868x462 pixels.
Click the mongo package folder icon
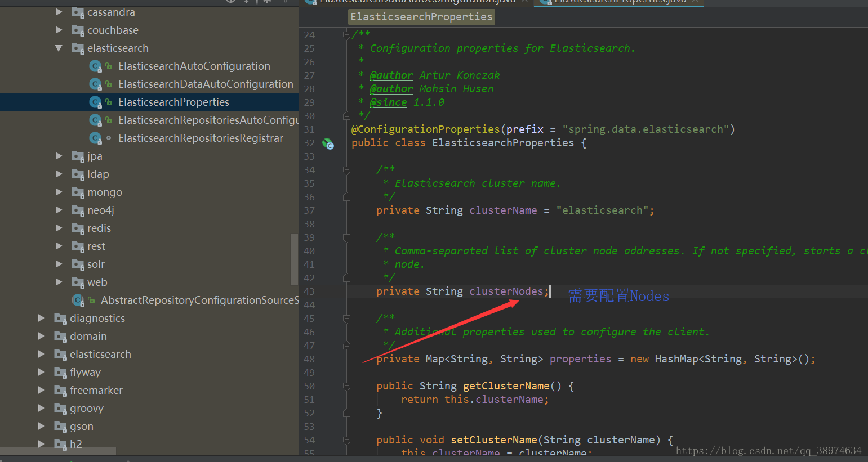78,192
